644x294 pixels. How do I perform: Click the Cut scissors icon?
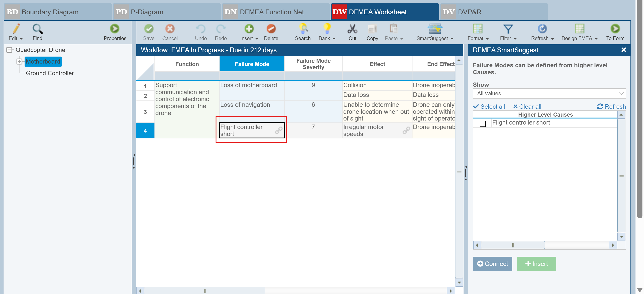click(x=352, y=29)
